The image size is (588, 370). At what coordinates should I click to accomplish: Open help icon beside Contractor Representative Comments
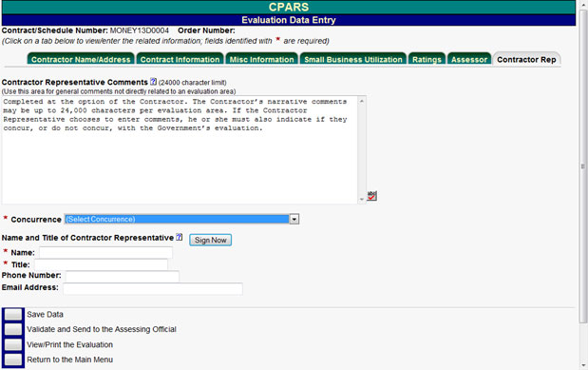[153, 81]
